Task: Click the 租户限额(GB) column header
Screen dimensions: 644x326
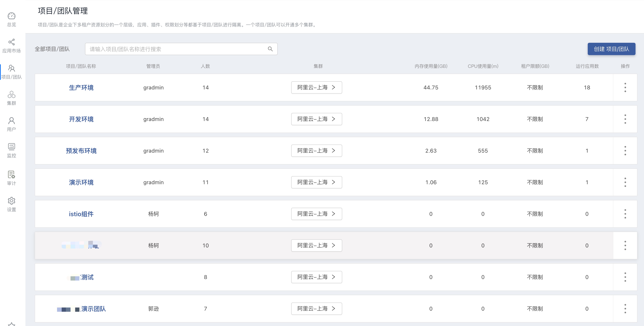Action: 535,66
